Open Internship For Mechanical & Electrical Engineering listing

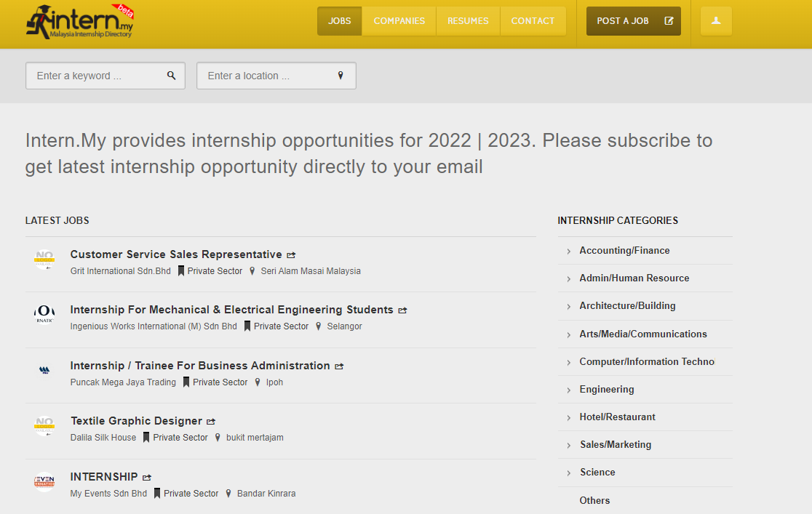click(x=231, y=310)
